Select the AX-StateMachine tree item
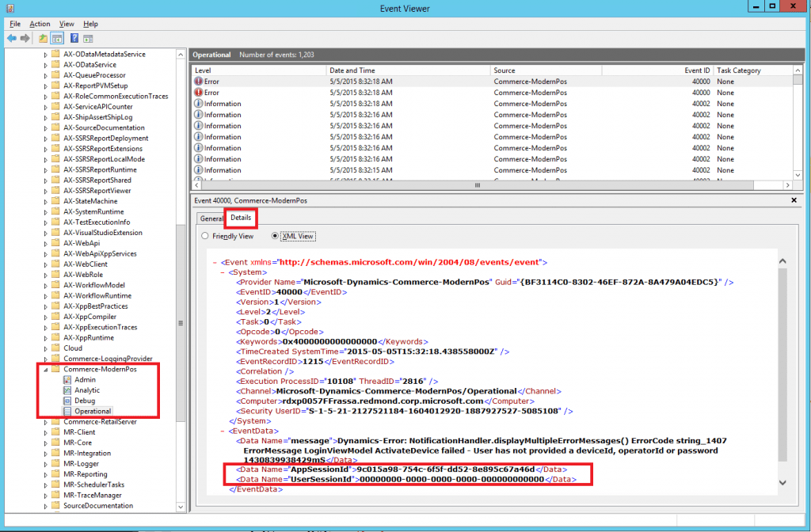This screenshot has height=532, width=811. [90, 201]
